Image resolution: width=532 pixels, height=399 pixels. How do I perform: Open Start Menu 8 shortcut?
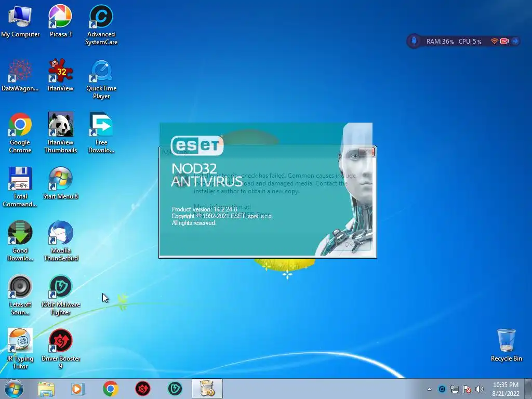coord(60,183)
